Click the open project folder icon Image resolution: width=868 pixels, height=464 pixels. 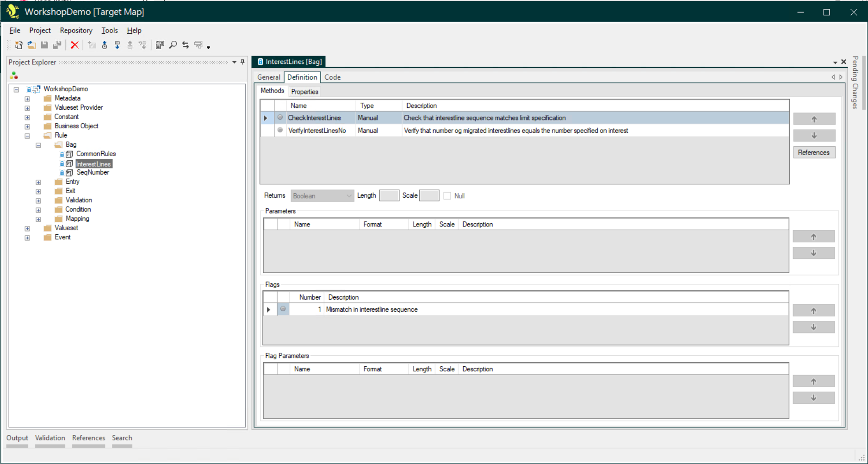[x=31, y=45]
